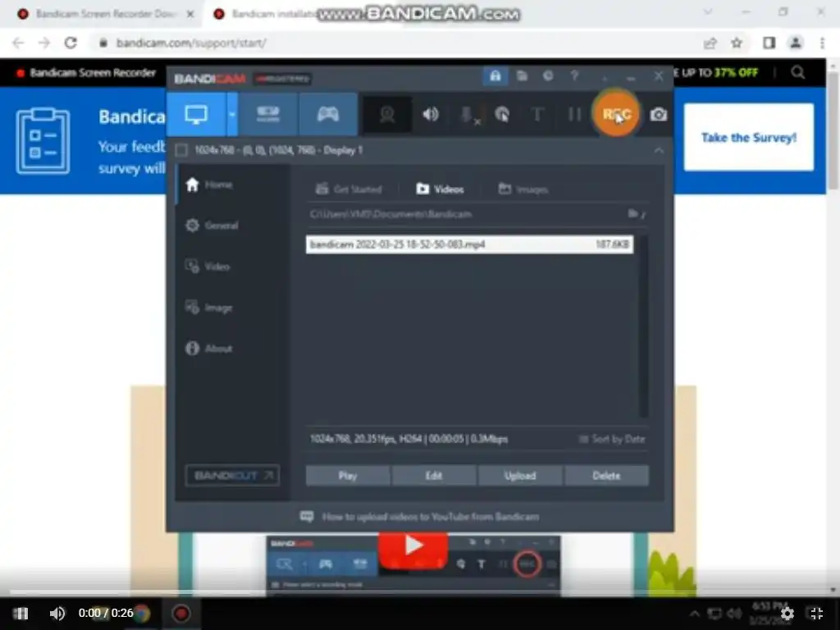Open the scheduled recording clock icon
840x630 pixels.
click(x=548, y=76)
